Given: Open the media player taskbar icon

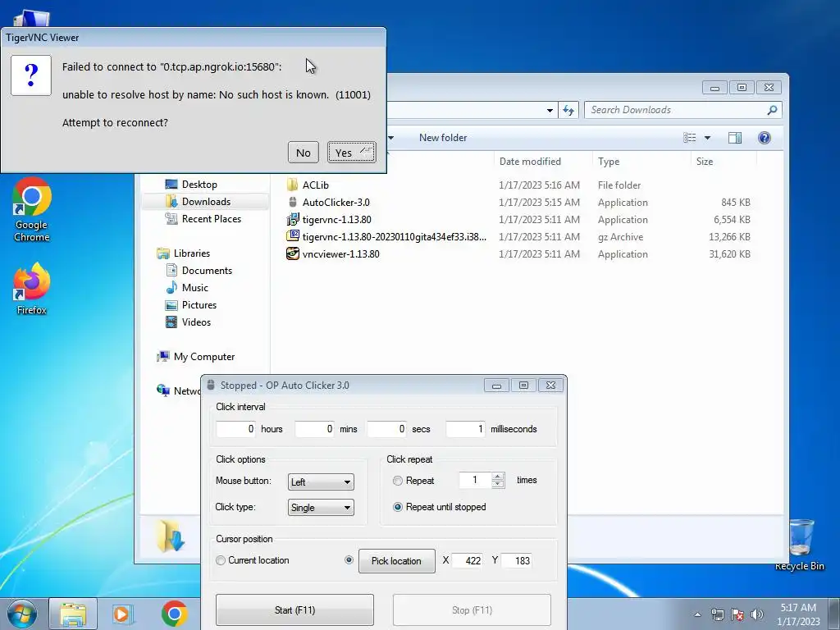Looking at the screenshot, I should (122, 614).
